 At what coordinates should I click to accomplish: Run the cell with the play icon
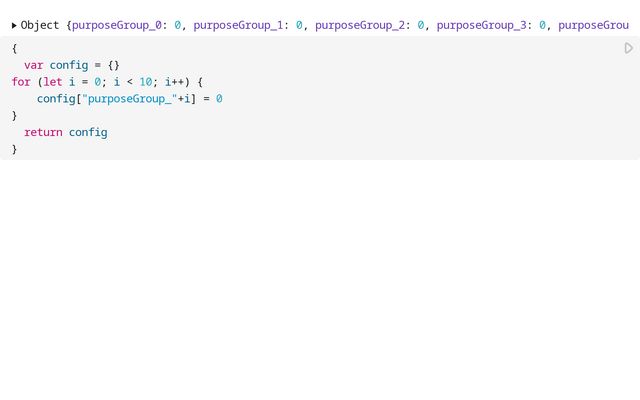(x=629, y=48)
